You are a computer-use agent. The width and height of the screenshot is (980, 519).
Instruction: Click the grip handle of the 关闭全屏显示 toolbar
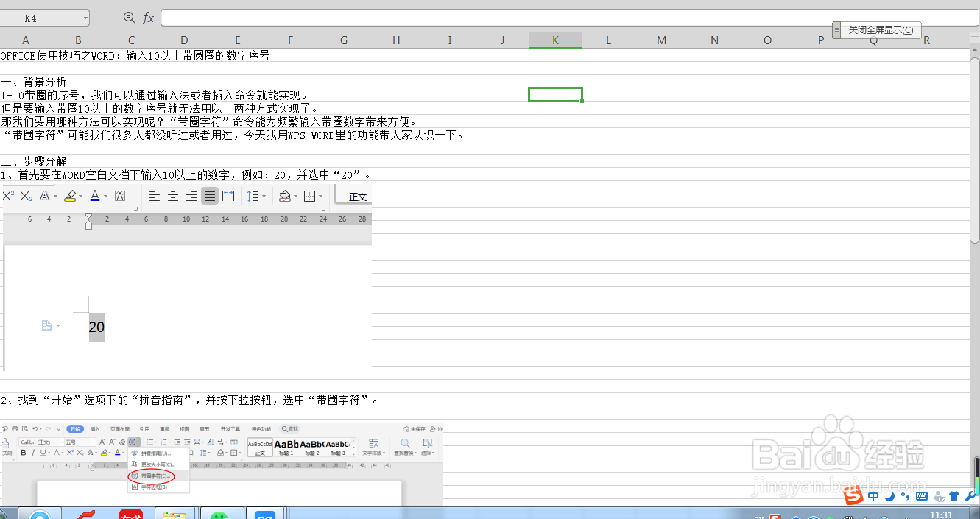(836, 30)
